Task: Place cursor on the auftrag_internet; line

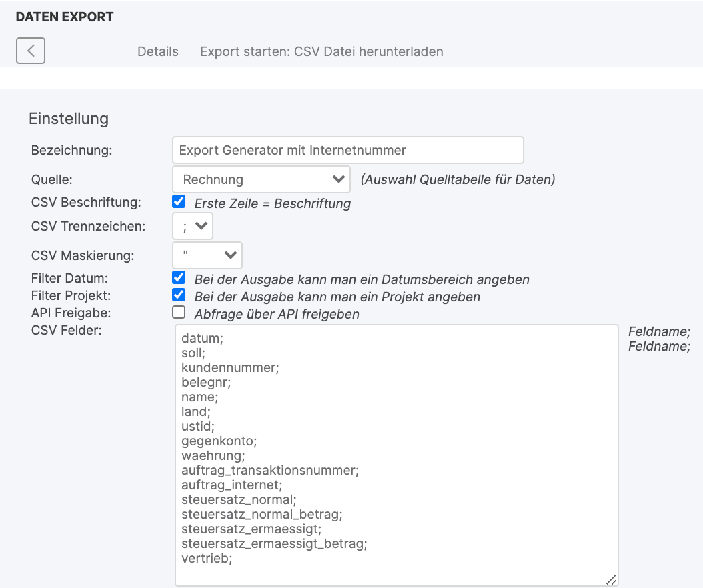Action: pos(231,485)
